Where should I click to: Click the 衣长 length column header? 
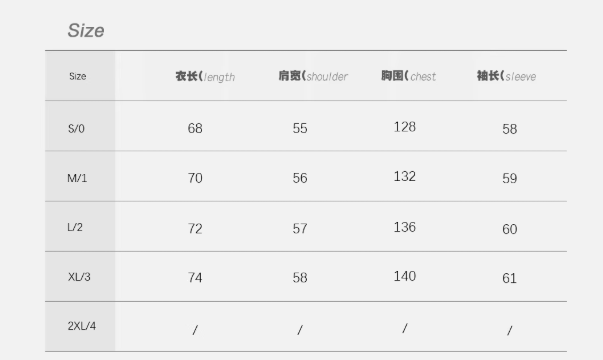pos(205,77)
